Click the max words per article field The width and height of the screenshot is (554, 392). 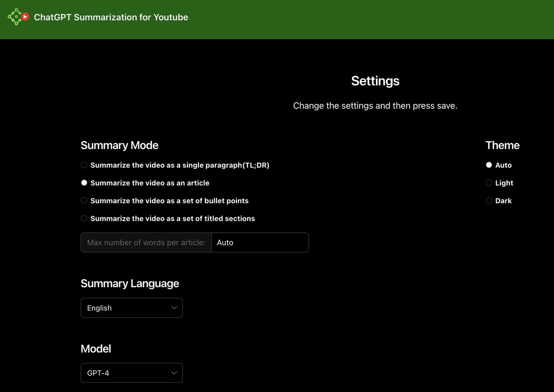point(260,242)
